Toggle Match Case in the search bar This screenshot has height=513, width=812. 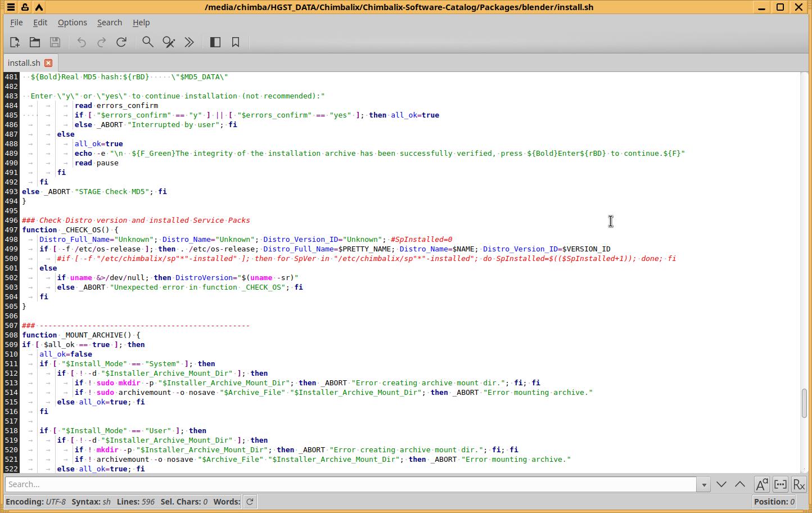click(761, 484)
